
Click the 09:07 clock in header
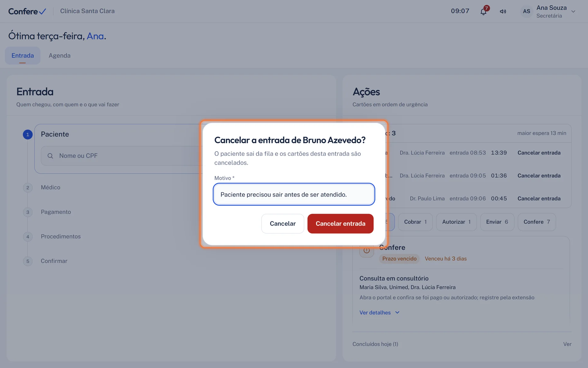coord(460,11)
